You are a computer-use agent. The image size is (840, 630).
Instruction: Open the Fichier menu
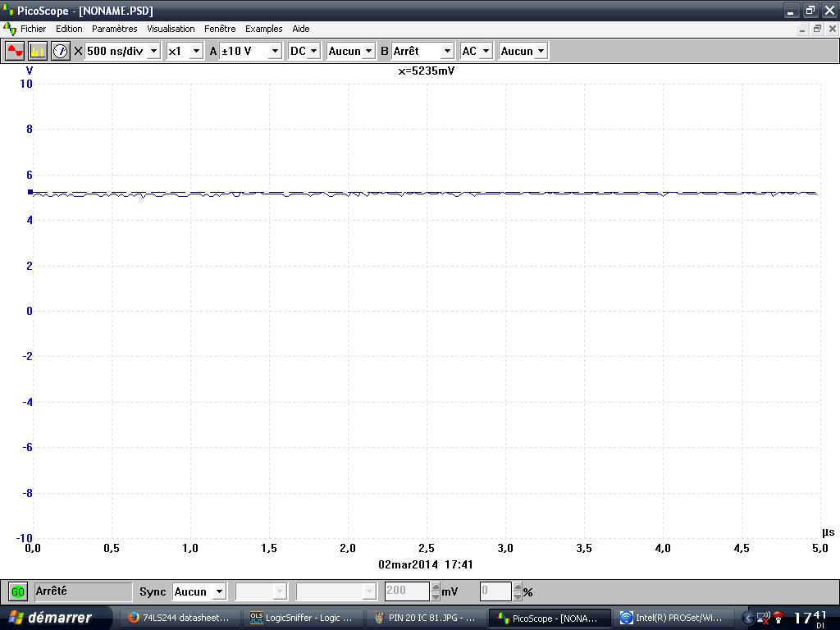click(33, 29)
